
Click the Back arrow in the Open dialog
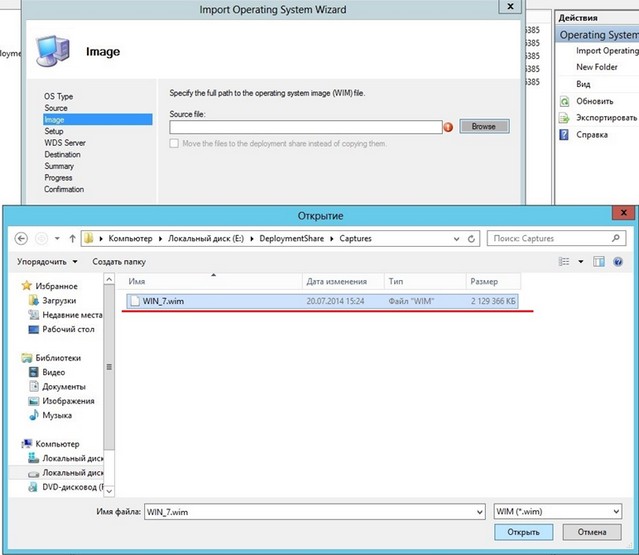click(21, 239)
